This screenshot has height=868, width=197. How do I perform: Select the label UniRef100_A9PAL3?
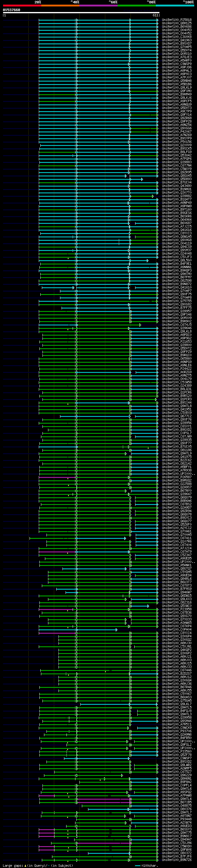[x=177, y=71]
